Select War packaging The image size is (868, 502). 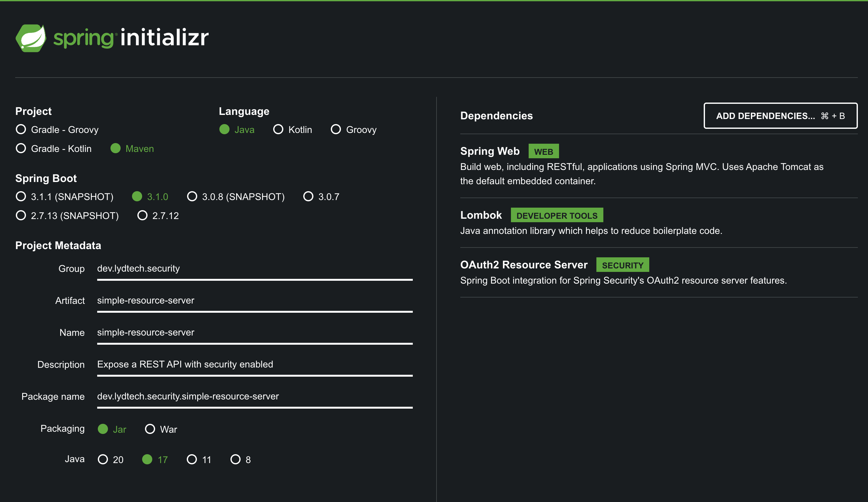pos(161,429)
